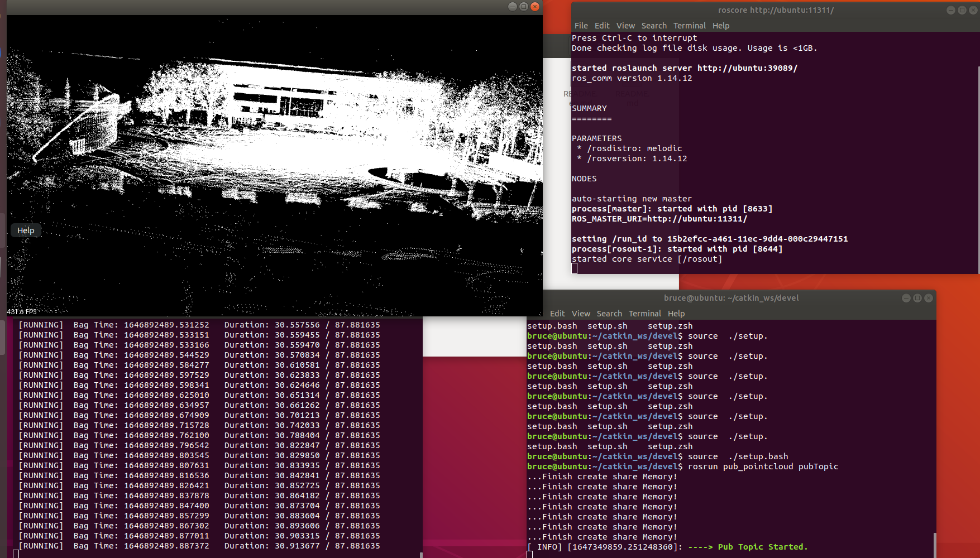The image size is (980, 558).
Task: Click rosbag row with Duration 30.570834
Action: tap(199, 355)
